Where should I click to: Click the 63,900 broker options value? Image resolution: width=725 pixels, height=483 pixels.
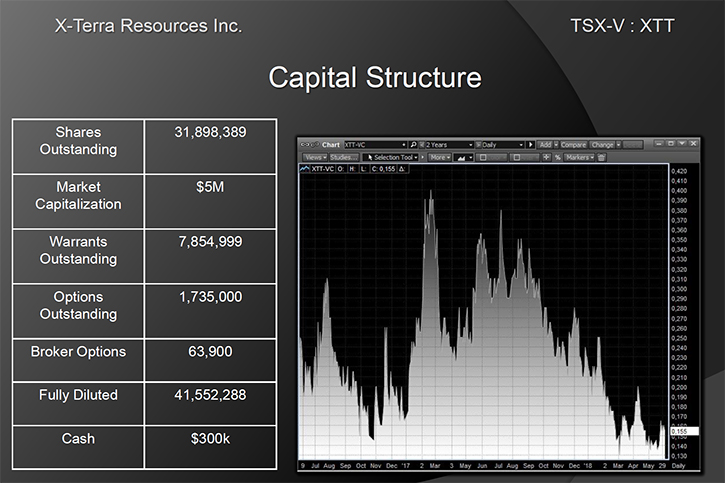pyautogui.click(x=210, y=352)
